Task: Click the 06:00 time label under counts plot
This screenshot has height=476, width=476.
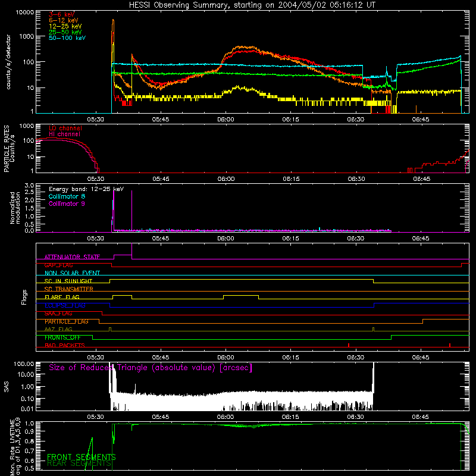Action: (x=226, y=120)
